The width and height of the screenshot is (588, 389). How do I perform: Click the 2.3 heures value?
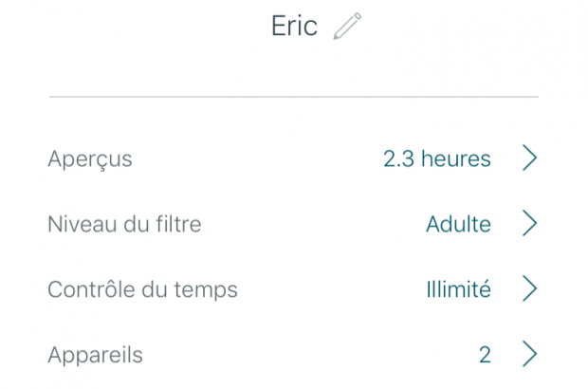436,159
